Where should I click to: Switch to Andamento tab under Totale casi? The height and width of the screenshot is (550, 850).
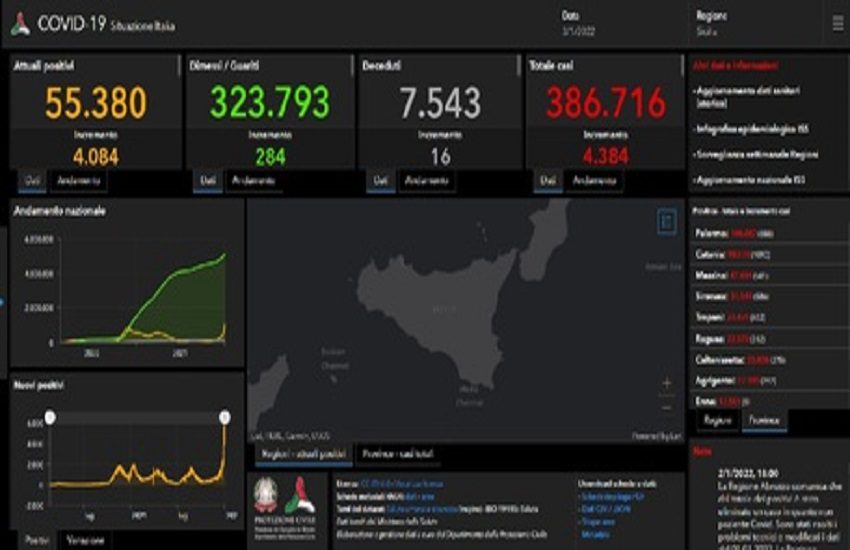pyautogui.click(x=594, y=180)
